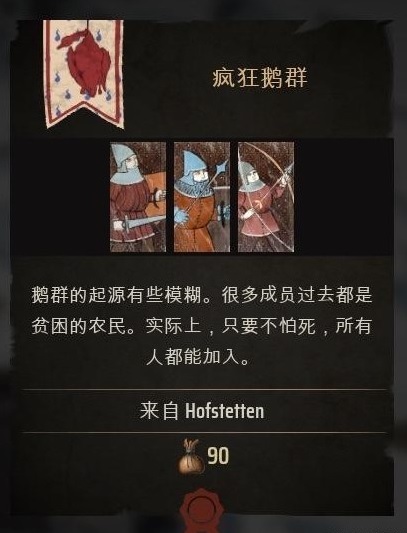Viewport: 407px width, 533px height.
Task: Click the hire cost number 90
Action: coord(218,455)
